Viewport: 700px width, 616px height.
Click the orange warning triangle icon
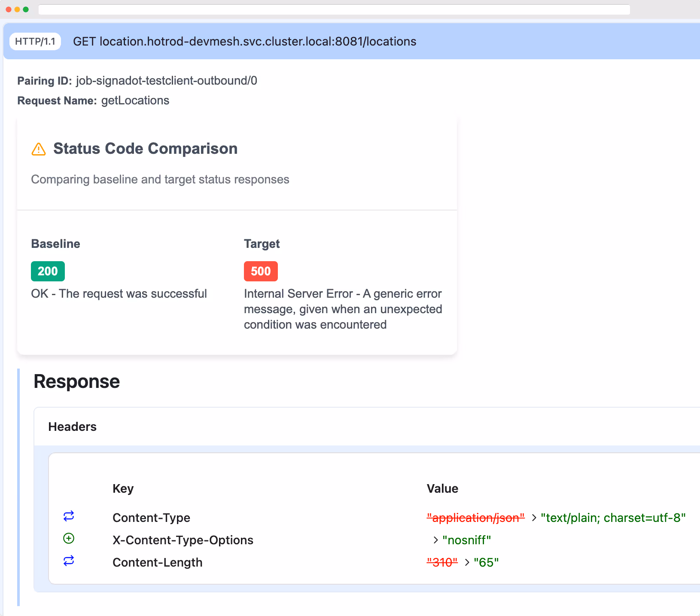coord(39,149)
